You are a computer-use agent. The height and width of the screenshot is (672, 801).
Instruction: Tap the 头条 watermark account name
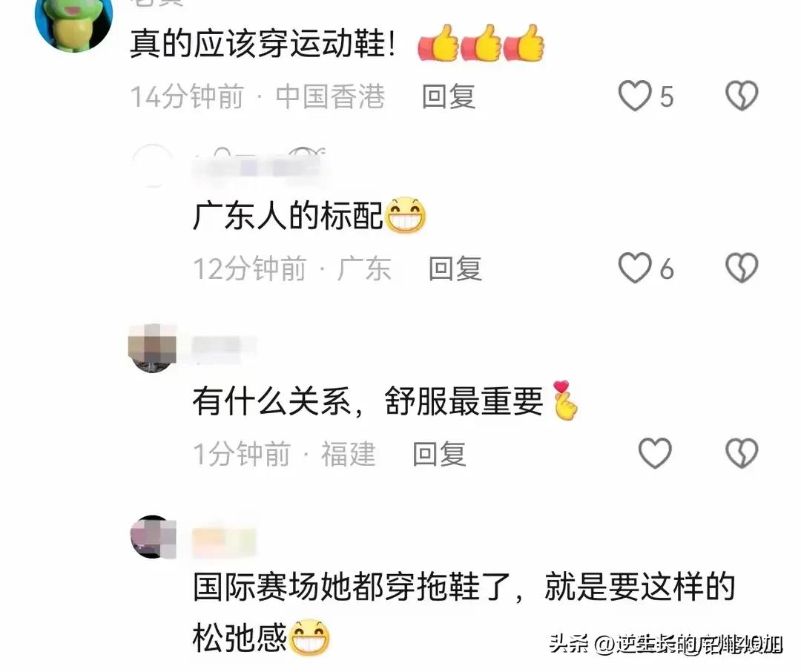pos(665,643)
